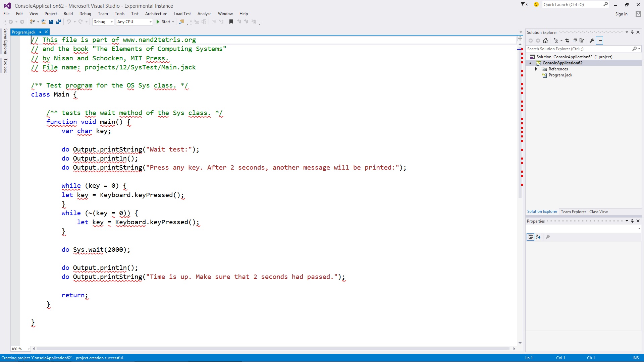Image resolution: width=644 pixels, height=362 pixels.
Task: Open the Architecture menu
Action: point(156,14)
